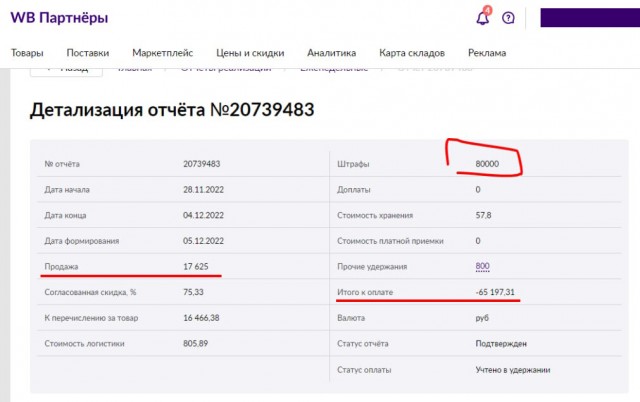The height and width of the screenshot is (402, 640).
Task: Open the Реклама menu
Action: click(x=487, y=53)
